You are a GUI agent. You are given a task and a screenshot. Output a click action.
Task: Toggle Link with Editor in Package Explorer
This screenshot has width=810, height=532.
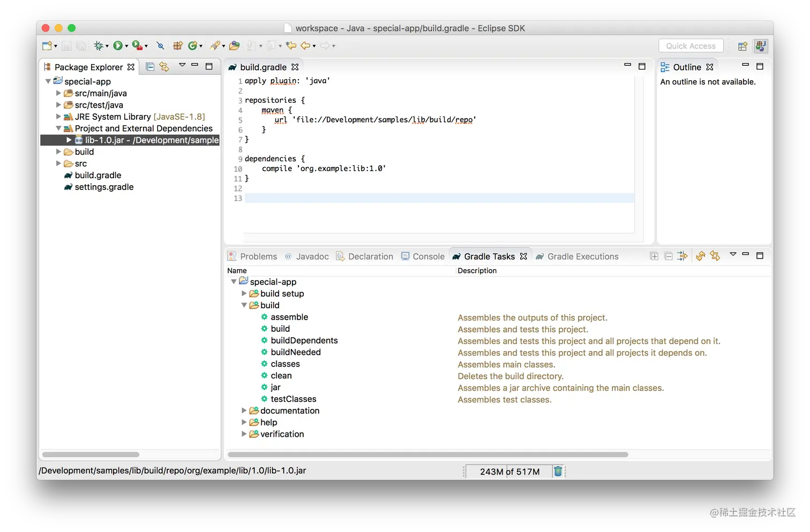coord(164,67)
